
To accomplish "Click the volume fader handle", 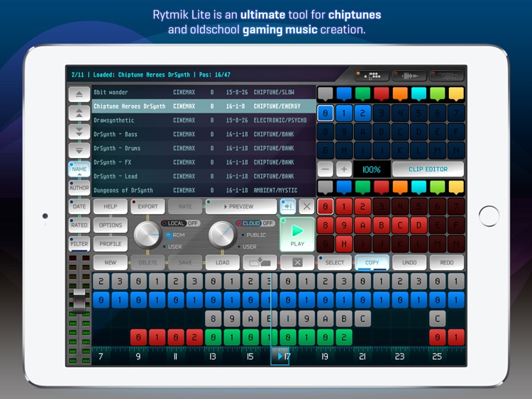I will [x=79, y=300].
